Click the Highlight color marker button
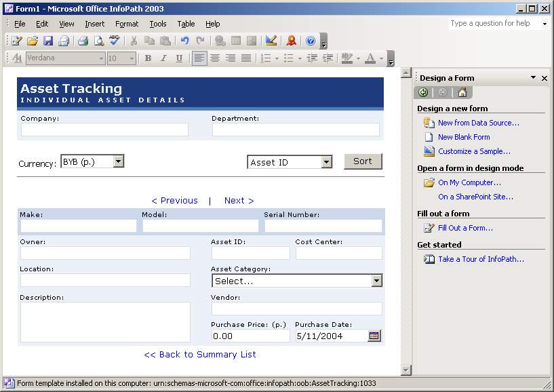Viewport: 554px width, 392px height. click(x=347, y=58)
